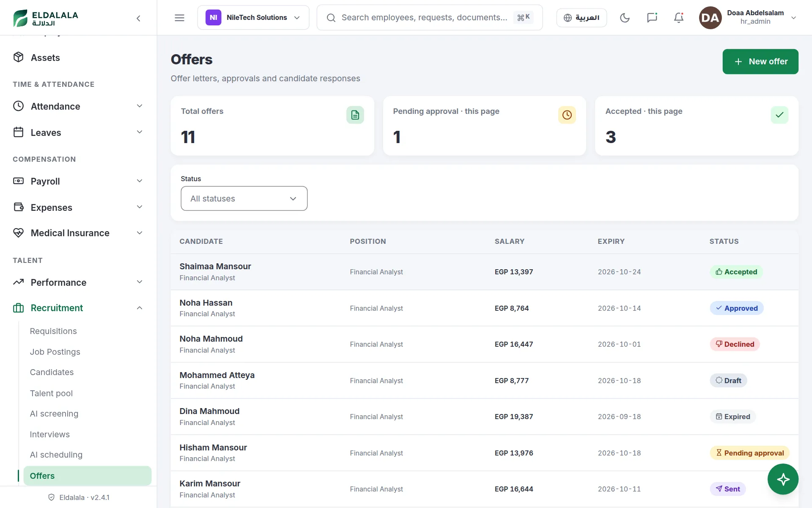Open AI screening in the sidebar
The width and height of the screenshot is (812, 508).
click(x=54, y=414)
